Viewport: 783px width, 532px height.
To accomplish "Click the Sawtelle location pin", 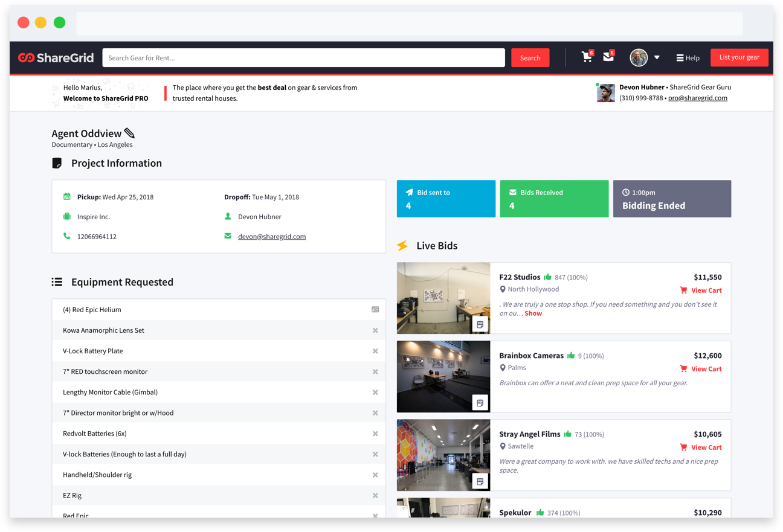I will pyautogui.click(x=503, y=446).
